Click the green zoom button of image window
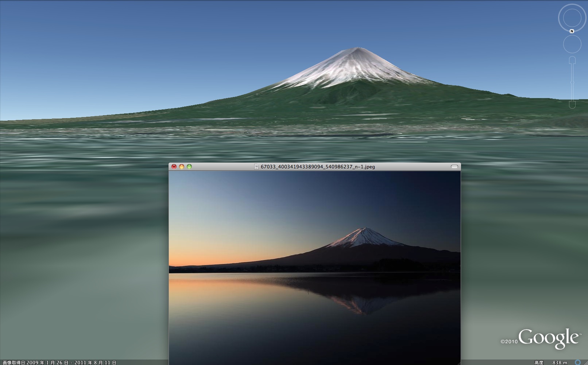The width and height of the screenshot is (588, 365). pyautogui.click(x=189, y=167)
